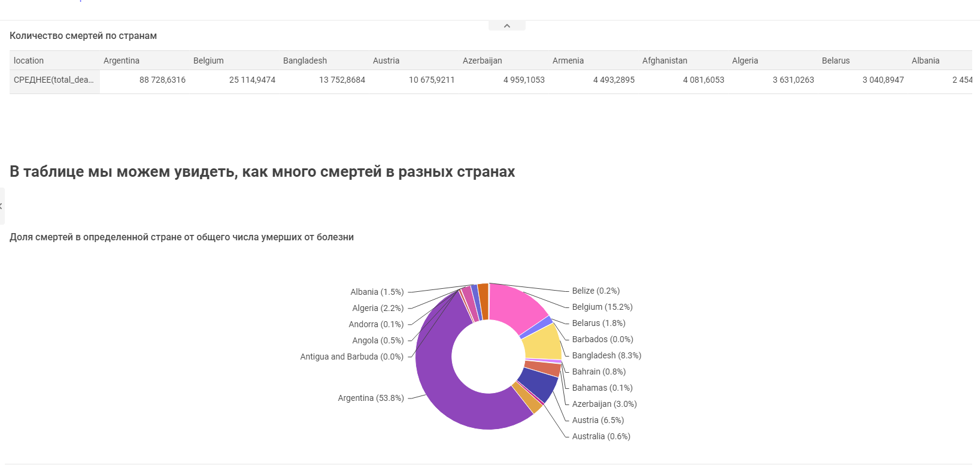This screenshot has width=980, height=468.
Task: Select the 'location' column header
Action: (29, 61)
